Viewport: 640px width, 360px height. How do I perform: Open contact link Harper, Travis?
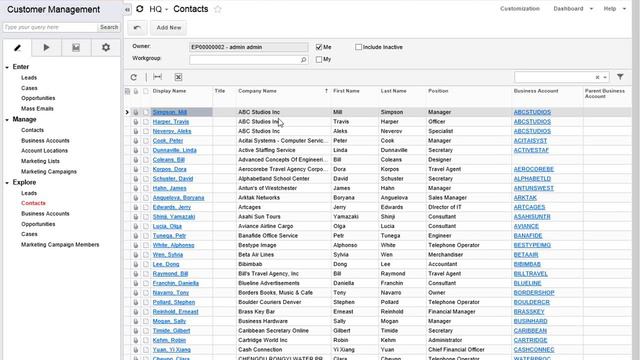[171, 122]
